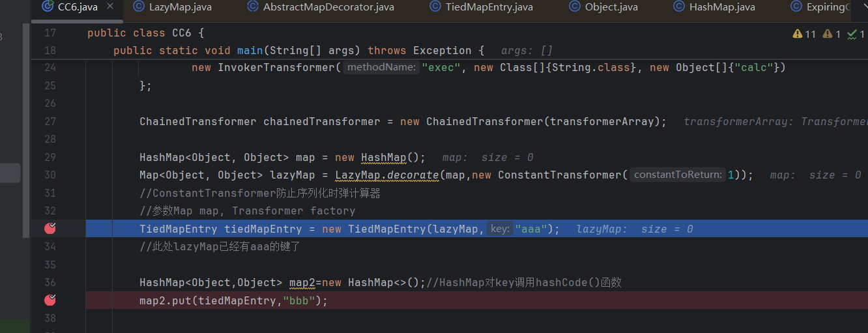Close the CC6.java tab
Screen dimensions: 868x333
click(110, 7)
